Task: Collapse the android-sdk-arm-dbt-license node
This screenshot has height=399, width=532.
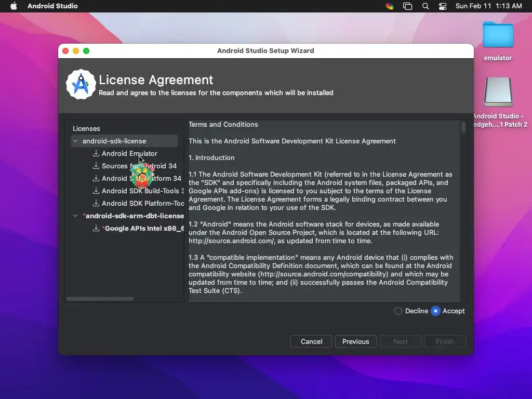Action: pyautogui.click(x=75, y=216)
